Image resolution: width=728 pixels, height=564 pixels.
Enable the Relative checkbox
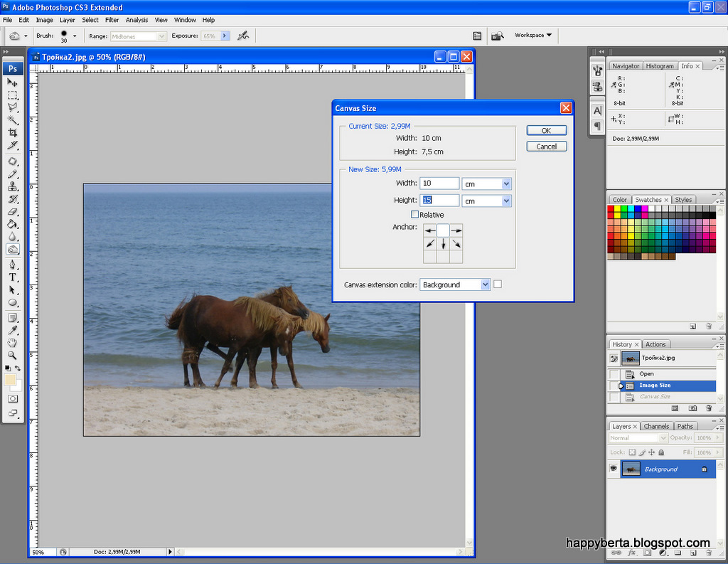[x=415, y=215]
